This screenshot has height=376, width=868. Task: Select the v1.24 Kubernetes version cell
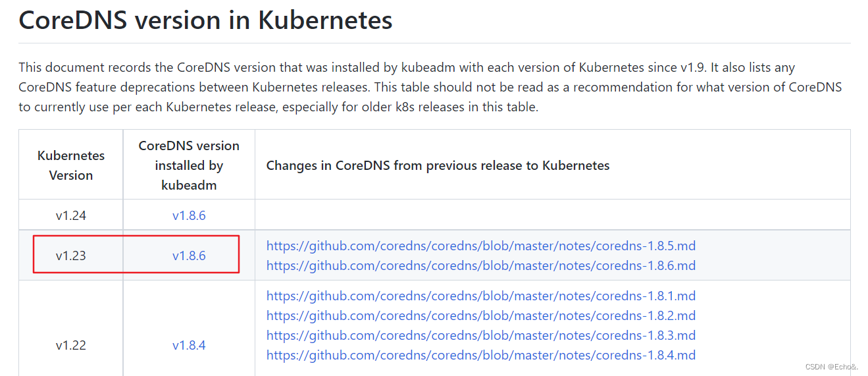[71, 215]
